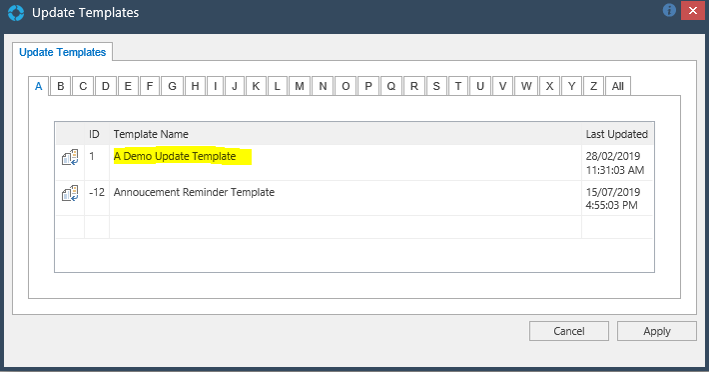Switch to the B letter tab

tap(61, 86)
